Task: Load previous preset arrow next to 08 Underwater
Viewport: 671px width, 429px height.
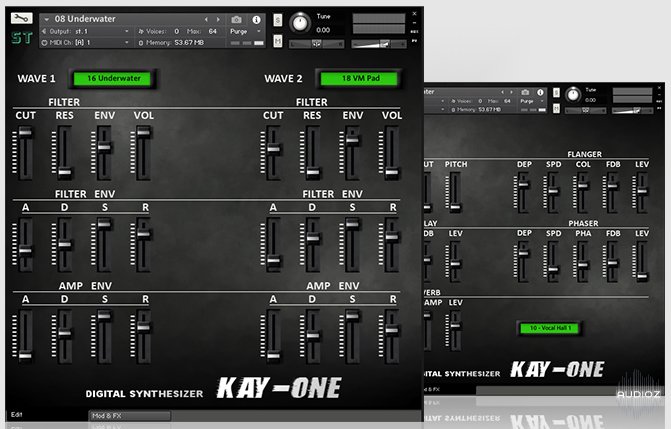Action: tap(206, 20)
